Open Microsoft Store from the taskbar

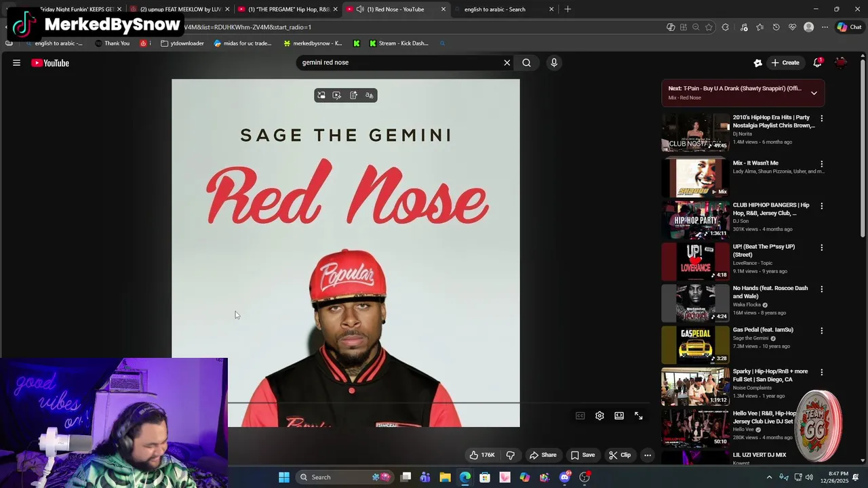(x=485, y=477)
